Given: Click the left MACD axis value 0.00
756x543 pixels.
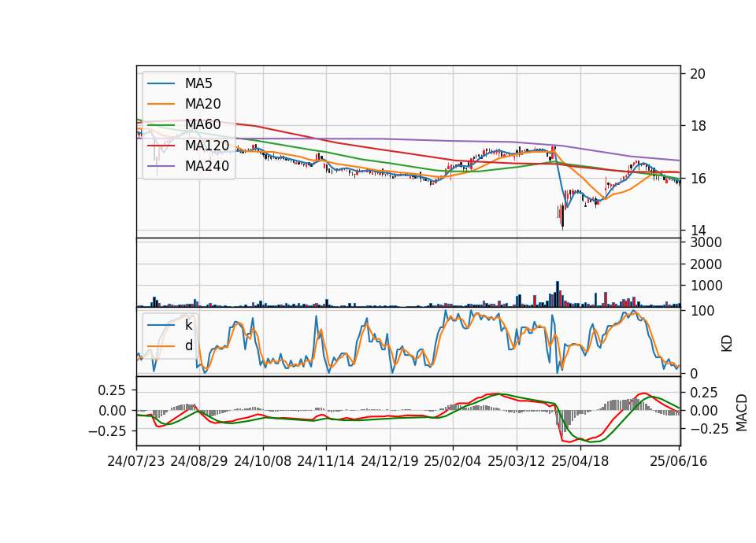Looking at the screenshot, I should point(113,411).
